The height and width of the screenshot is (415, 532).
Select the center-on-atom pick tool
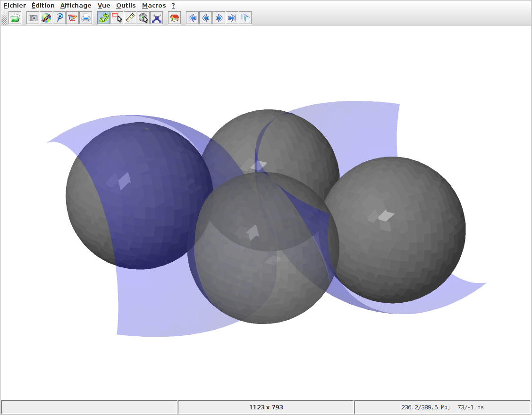143,18
